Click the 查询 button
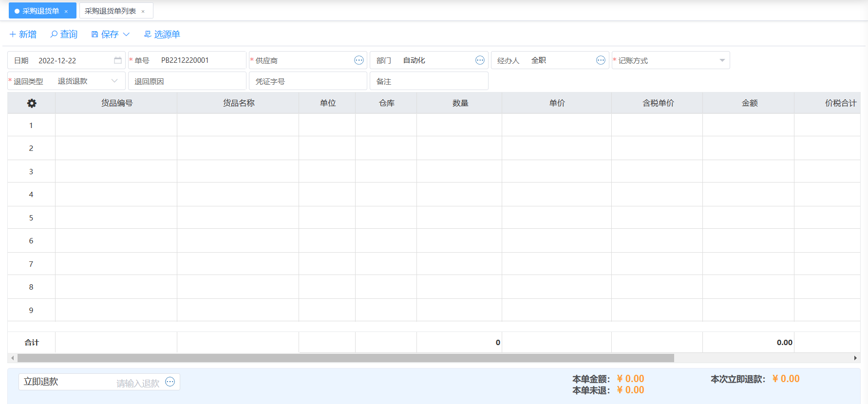The width and height of the screenshot is (868, 404). 64,35
